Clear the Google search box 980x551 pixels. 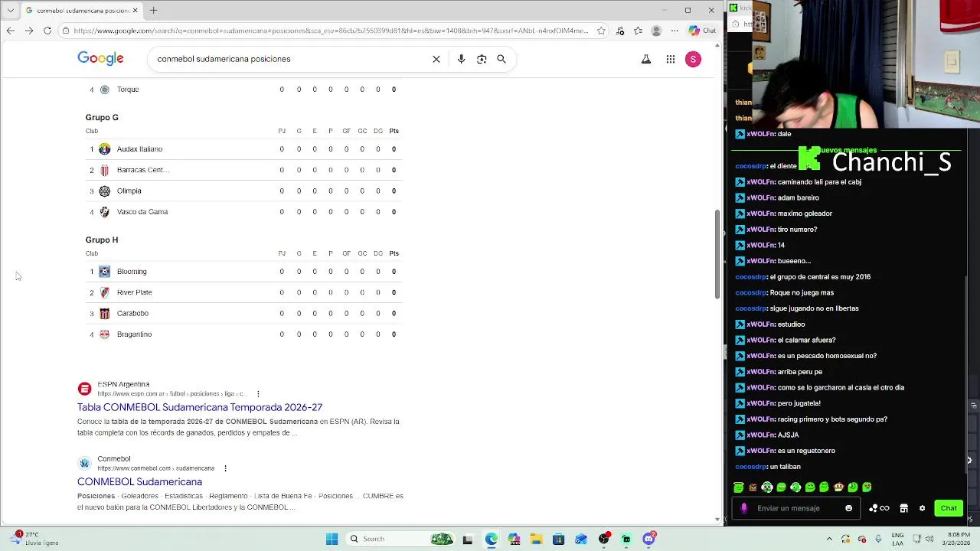point(436,59)
